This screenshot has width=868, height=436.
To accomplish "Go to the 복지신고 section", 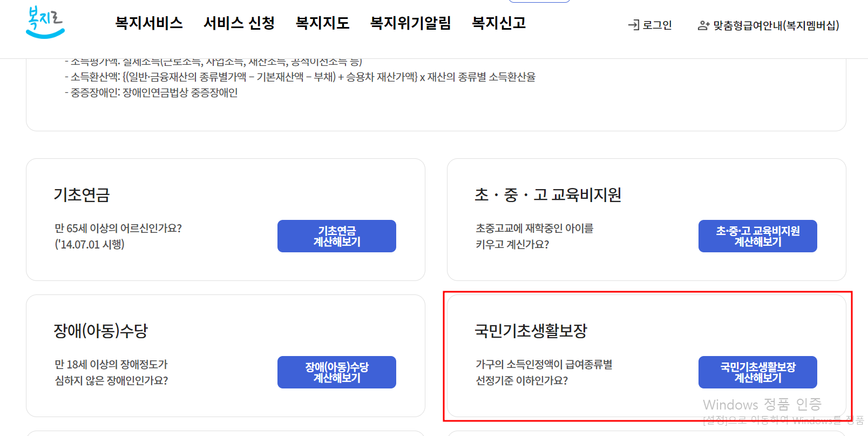I will (498, 23).
